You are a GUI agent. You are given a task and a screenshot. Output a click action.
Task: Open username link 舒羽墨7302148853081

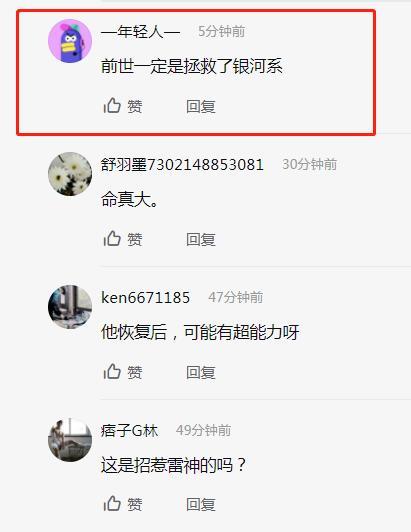[182, 165]
